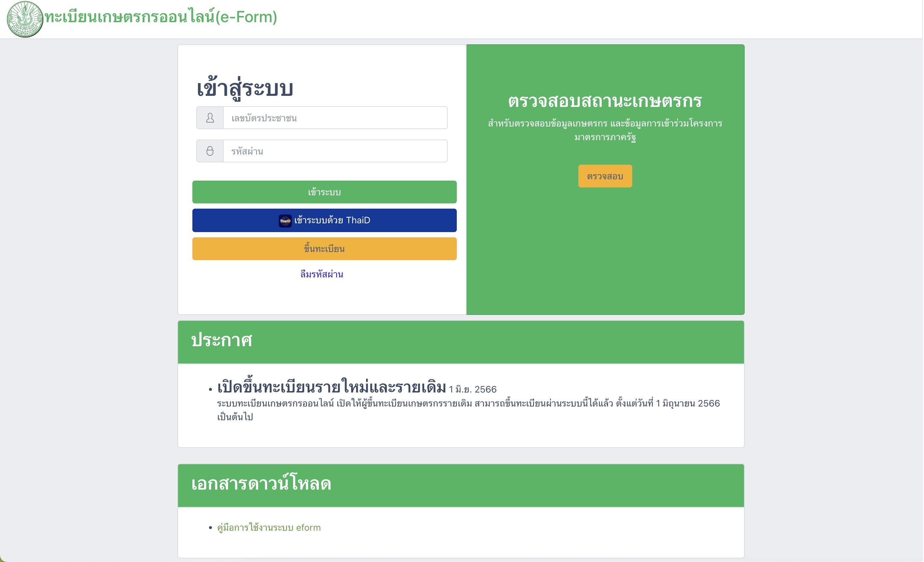Click the ministry emblem logo in the header
The height and width of the screenshot is (562, 924).
pos(25,19)
